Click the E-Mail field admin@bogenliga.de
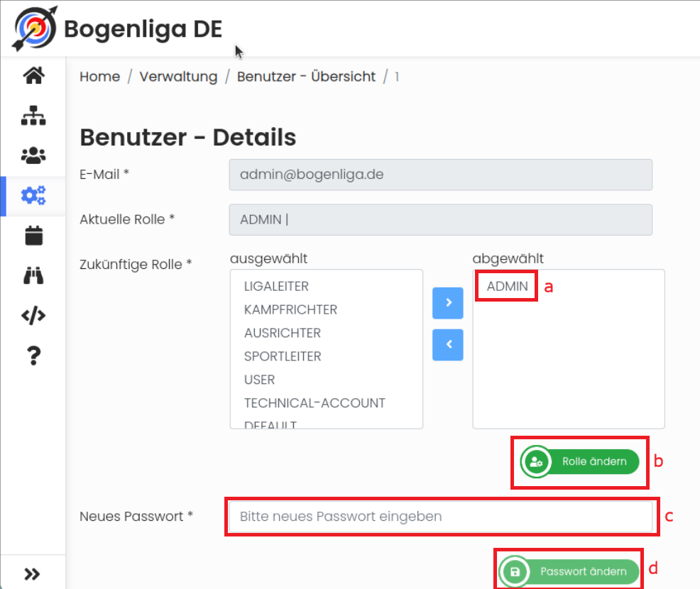This screenshot has height=589, width=700. click(x=441, y=175)
